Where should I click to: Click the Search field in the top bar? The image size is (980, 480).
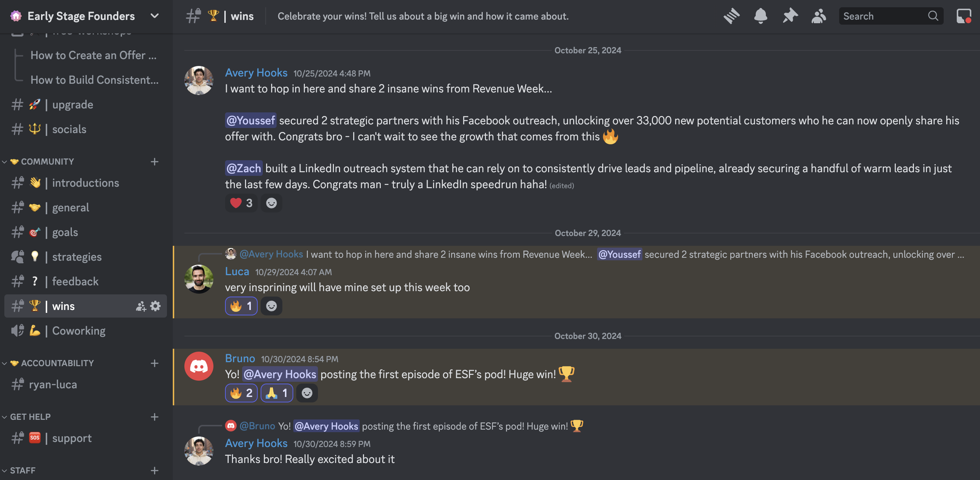[886, 16]
